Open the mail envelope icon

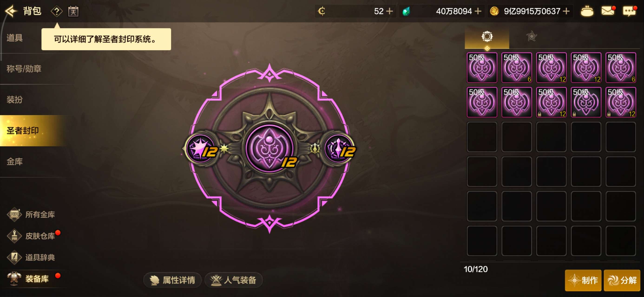(x=608, y=11)
